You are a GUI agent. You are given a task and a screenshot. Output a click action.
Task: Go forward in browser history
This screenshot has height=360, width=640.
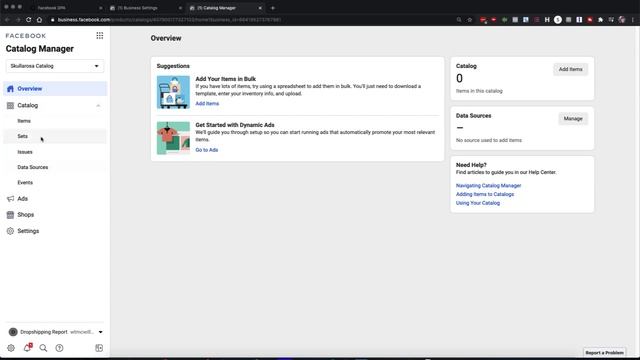pyautogui.click(x=18, y=20)
